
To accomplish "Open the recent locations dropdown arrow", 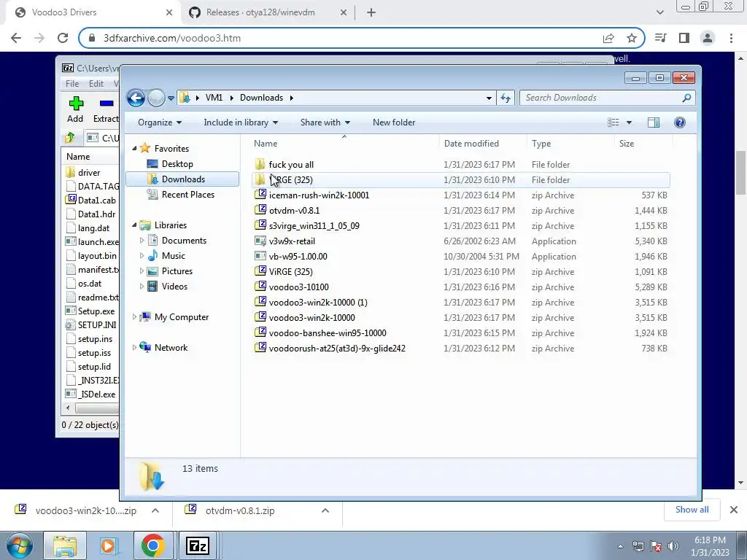I will point(171,98).
